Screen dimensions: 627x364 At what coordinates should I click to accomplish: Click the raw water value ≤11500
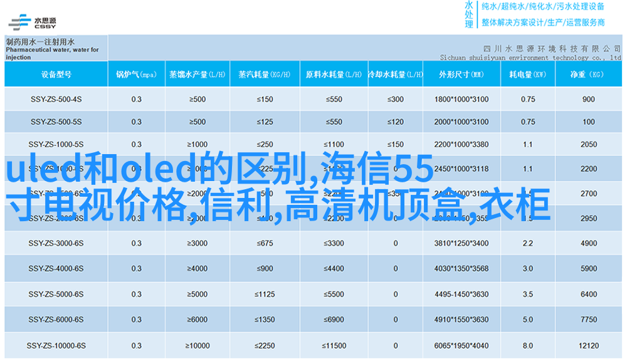coord(334,346)
